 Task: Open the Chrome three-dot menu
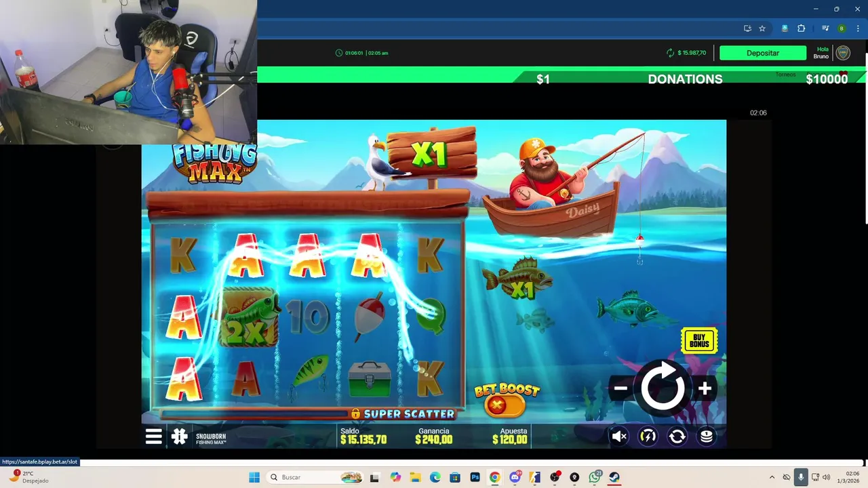point(858,28)
